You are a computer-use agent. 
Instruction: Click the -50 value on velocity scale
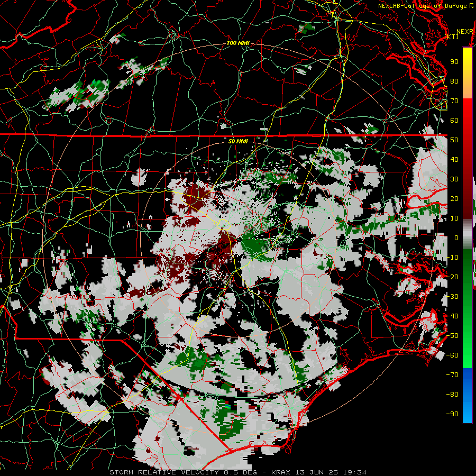[452, 336]
